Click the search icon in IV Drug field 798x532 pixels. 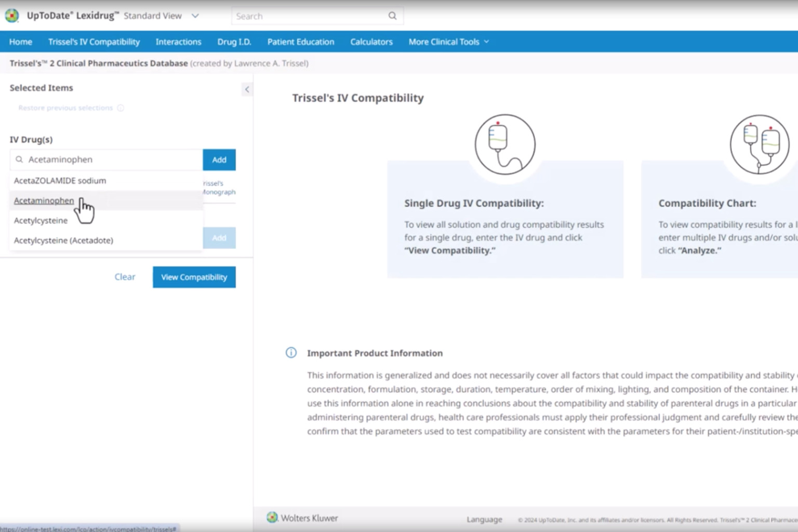coord(19,159)
